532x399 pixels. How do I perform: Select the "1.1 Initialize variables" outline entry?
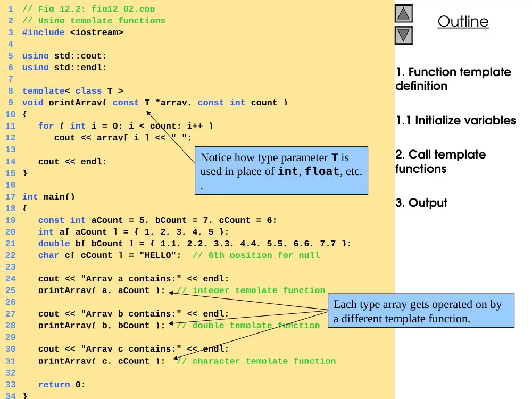[456, 120]
